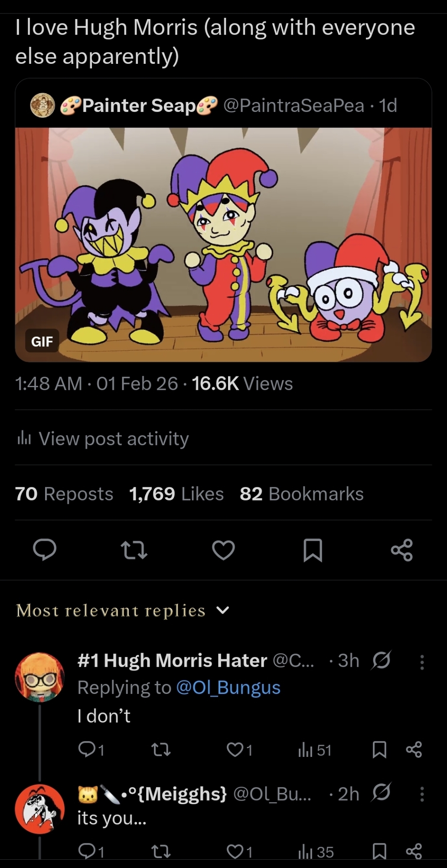447x868 pixels.
Task: Play the quoted jester GIF
Action: [223, 244]
